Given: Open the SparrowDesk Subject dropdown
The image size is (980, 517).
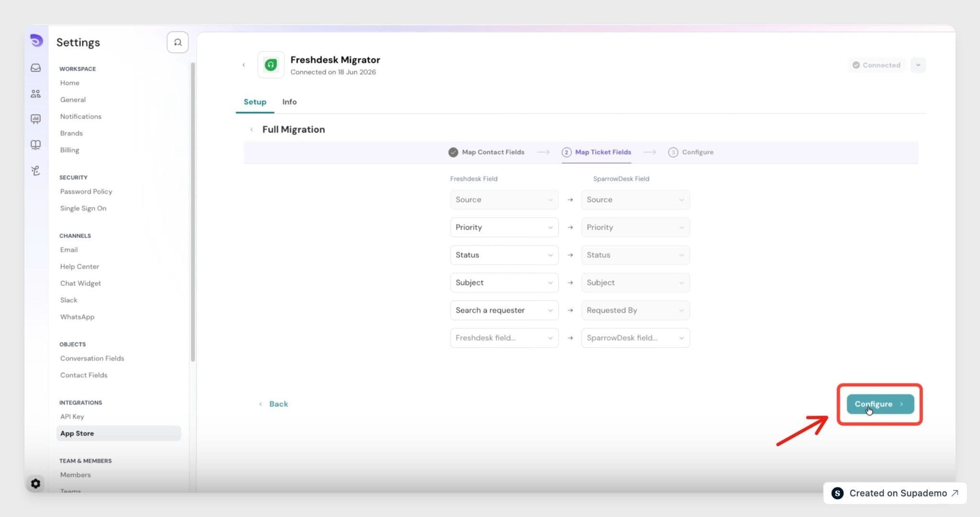Looking at the screenshot, I should click(635, 282).
